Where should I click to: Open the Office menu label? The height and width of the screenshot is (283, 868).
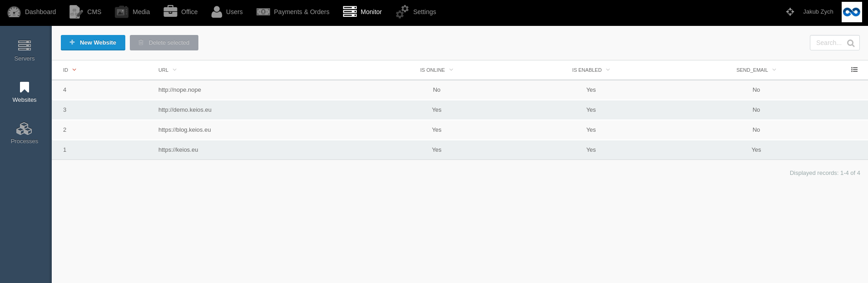point(189,12)
